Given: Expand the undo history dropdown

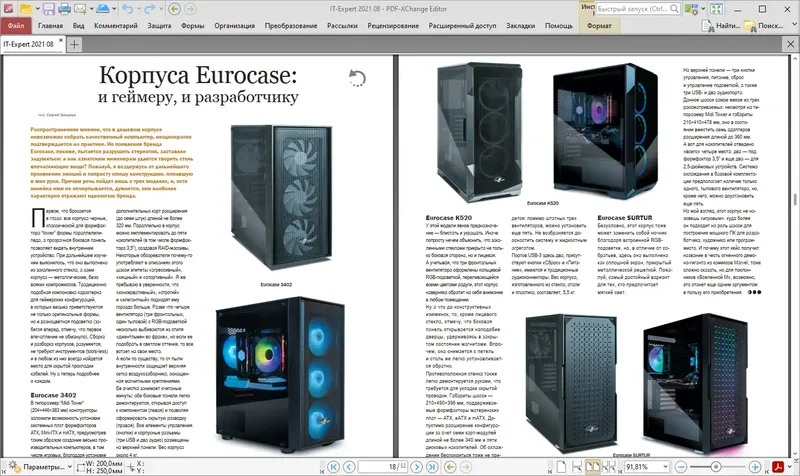Looking at the screenshot, I should coord(138,9).
